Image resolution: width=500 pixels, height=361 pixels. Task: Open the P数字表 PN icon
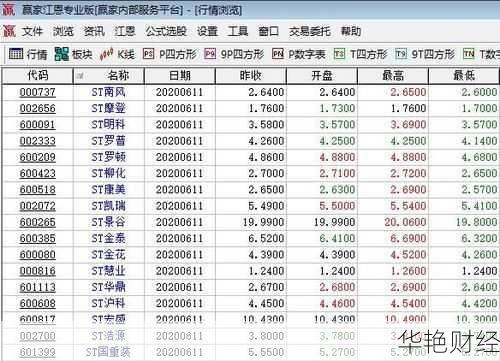(277, 54)
